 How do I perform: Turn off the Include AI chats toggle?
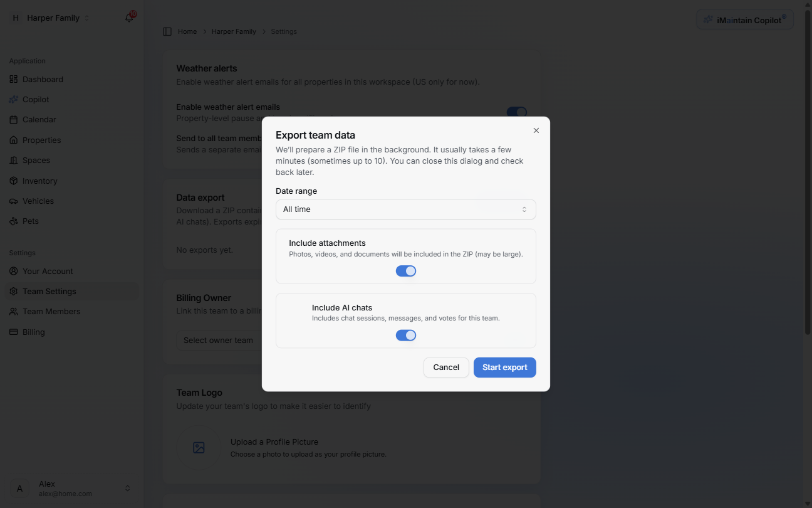[405, 335]
